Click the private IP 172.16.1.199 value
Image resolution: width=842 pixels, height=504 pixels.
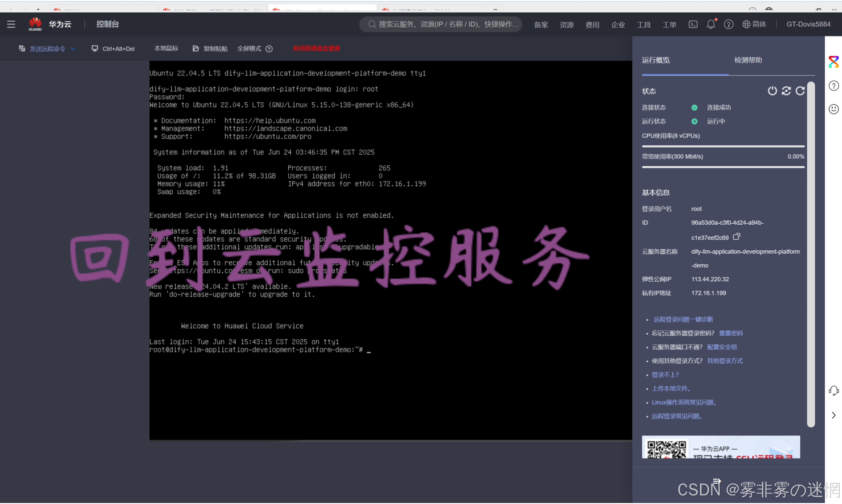(x=709, y=294)
